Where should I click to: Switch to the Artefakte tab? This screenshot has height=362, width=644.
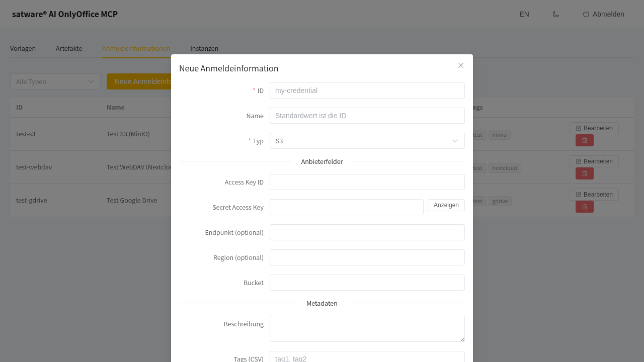click(x=69, y=48)
